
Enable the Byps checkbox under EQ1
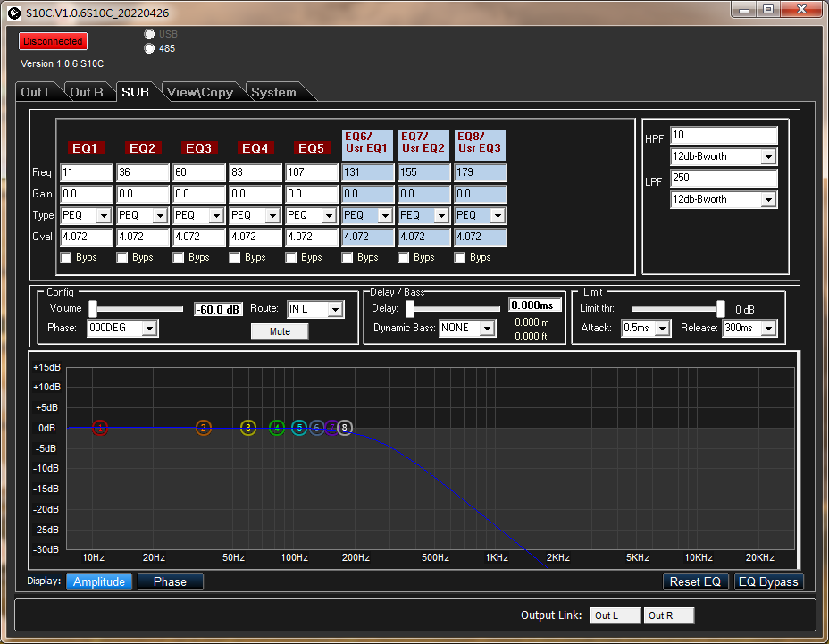click(x=66, y=258)
